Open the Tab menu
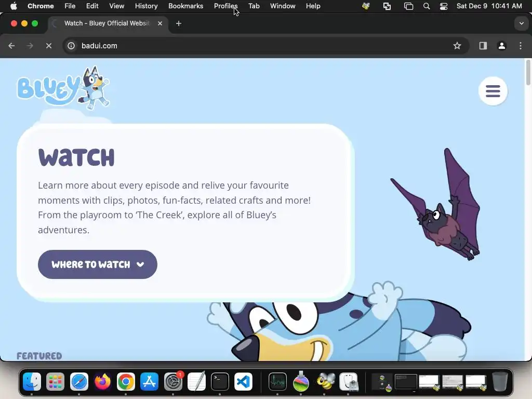The height and width of the screenshot is (399, 532). tap(254, 6)
